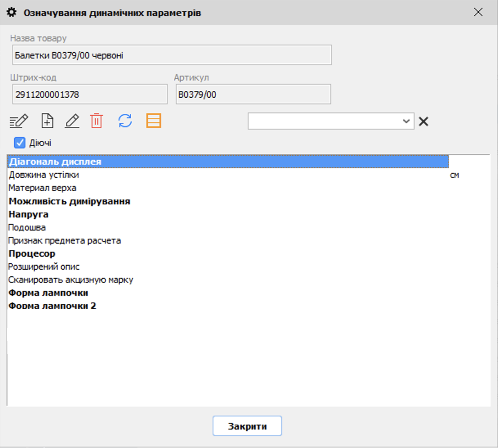The height and width of the screenshot is (448, 498).
Task: Select the Діагональ дисплея parameter row
Action: pos(55,162)
